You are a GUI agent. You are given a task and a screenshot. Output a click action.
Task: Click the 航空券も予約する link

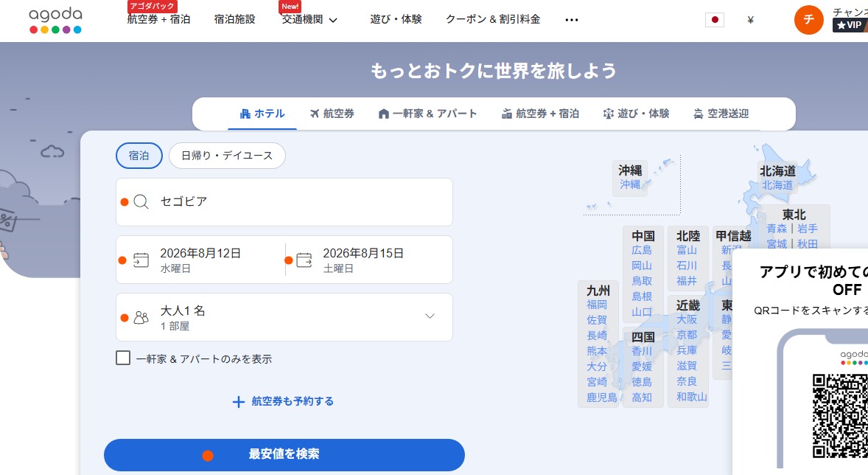click(293, 401)
